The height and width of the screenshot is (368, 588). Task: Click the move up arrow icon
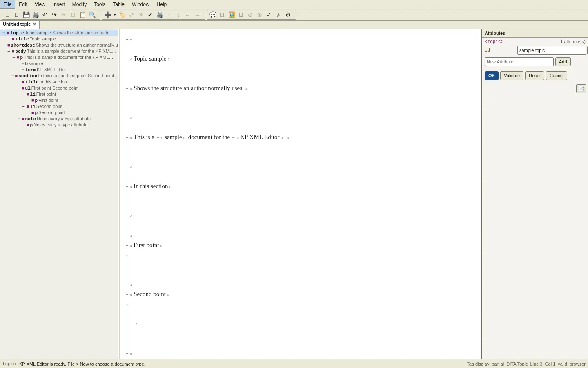pyautogui.click(x=169, y=15)
